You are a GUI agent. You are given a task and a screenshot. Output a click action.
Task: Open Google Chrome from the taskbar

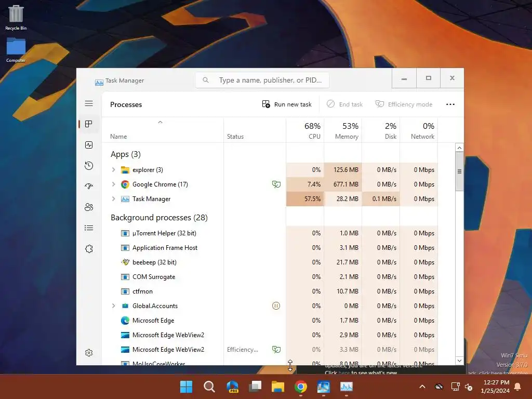point(301,387)
